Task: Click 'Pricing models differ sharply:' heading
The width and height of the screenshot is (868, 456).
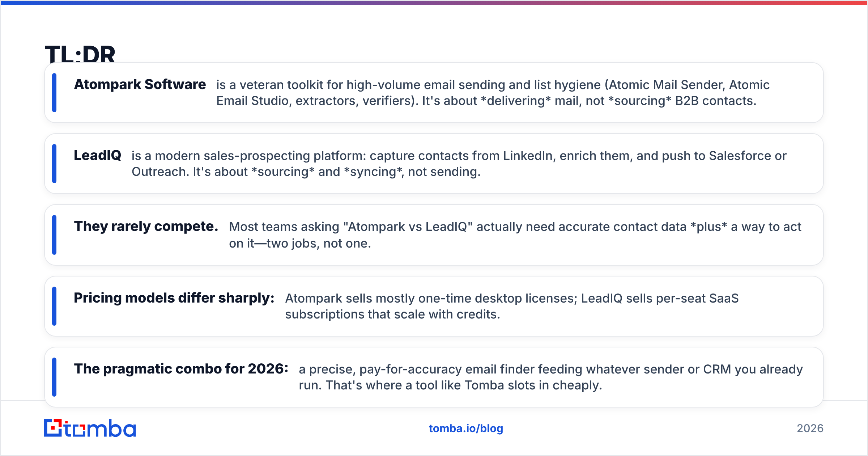Action: tap(174, 298)
